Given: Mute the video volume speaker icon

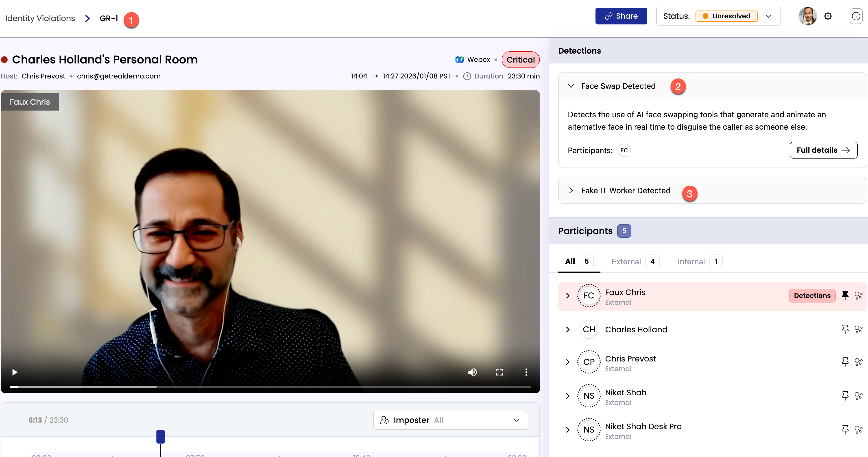Looking at the screenshot, I should [472, 372].
